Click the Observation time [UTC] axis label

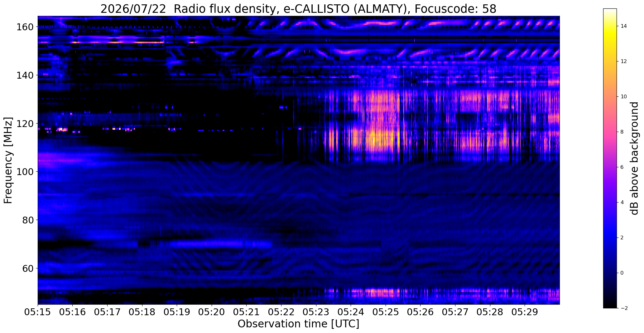click(298, 324)
